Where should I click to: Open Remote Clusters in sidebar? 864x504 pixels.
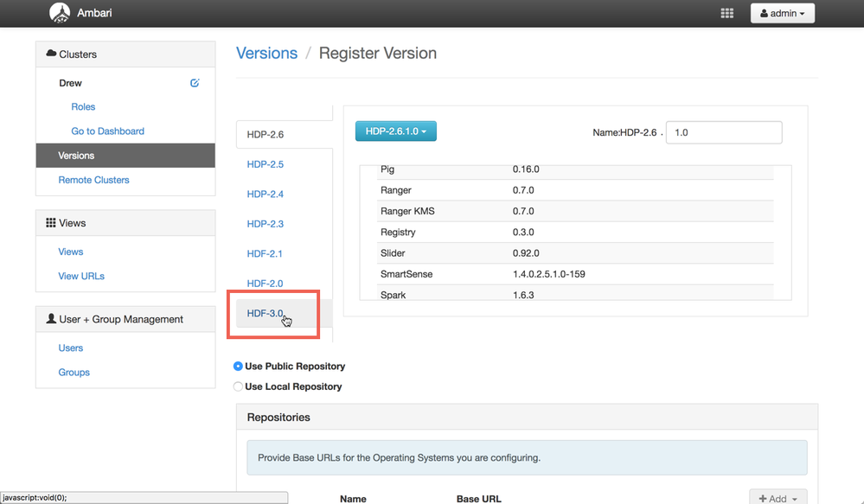click(93, 180)
